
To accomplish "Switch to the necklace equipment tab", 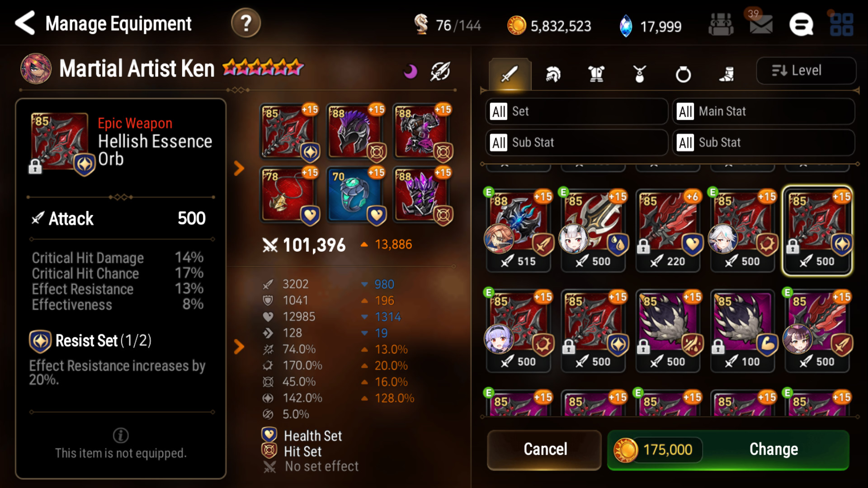I will [639, 74].
